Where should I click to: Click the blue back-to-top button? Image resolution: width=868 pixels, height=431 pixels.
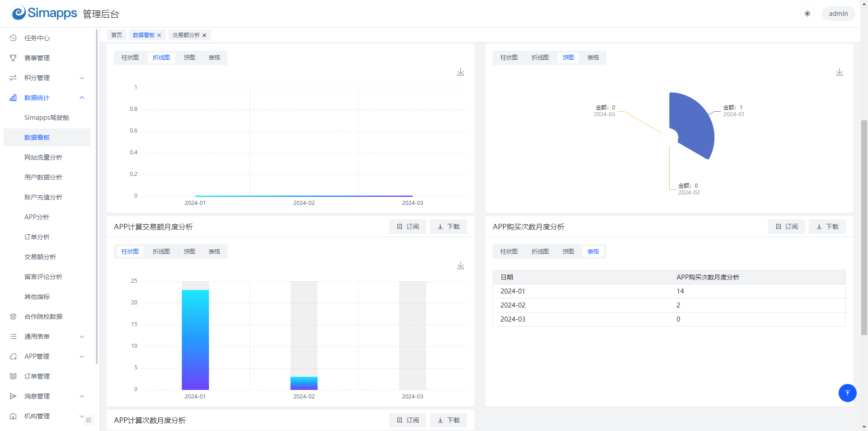[x=848, y=393]
